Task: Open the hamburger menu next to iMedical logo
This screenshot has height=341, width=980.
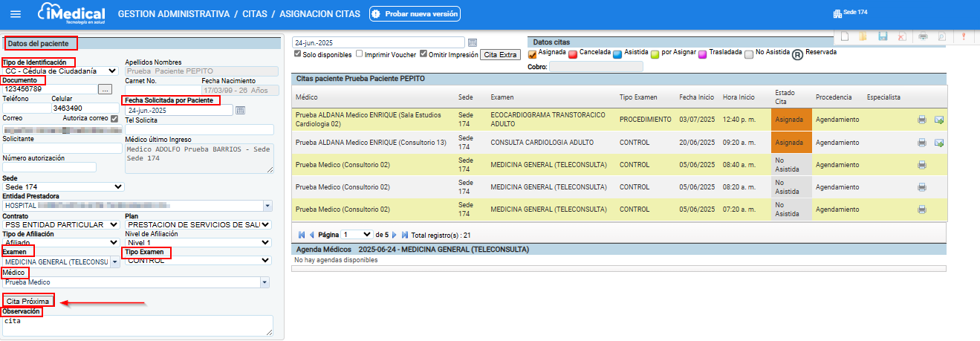Action: [x=16, y=14]
